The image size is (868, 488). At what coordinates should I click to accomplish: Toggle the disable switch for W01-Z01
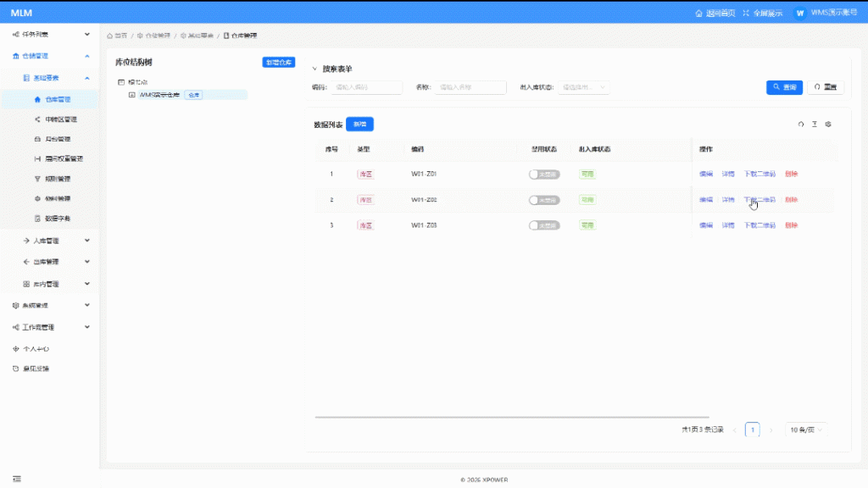click(543, 175)
